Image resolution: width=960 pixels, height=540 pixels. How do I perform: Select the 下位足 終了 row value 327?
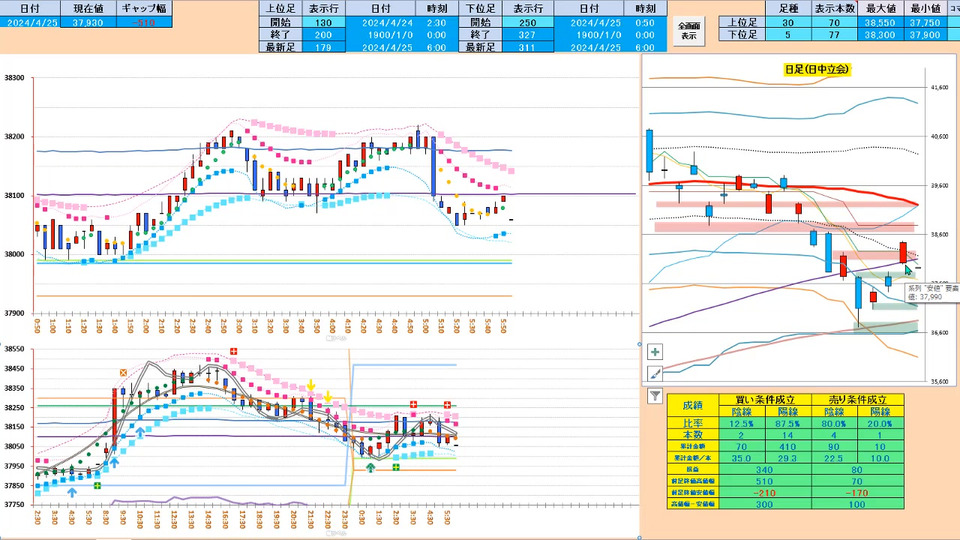click(528, 35)
